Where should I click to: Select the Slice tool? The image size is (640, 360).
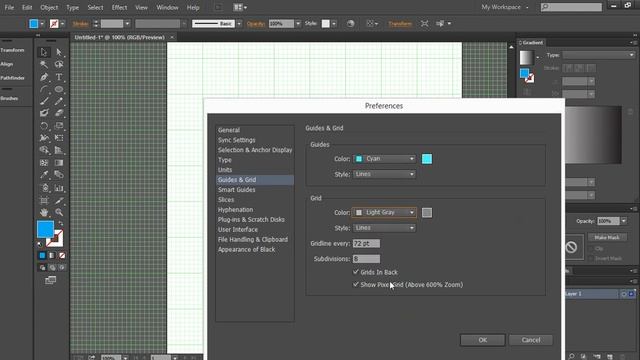(x=59, y=200)
